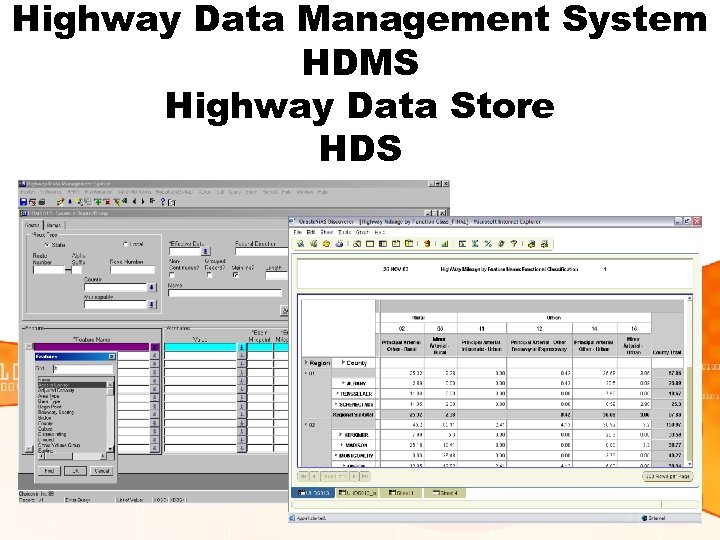Select the Sheet 1 worksheet tab
This screenshot has width=720, height=540.
point(401,493)
